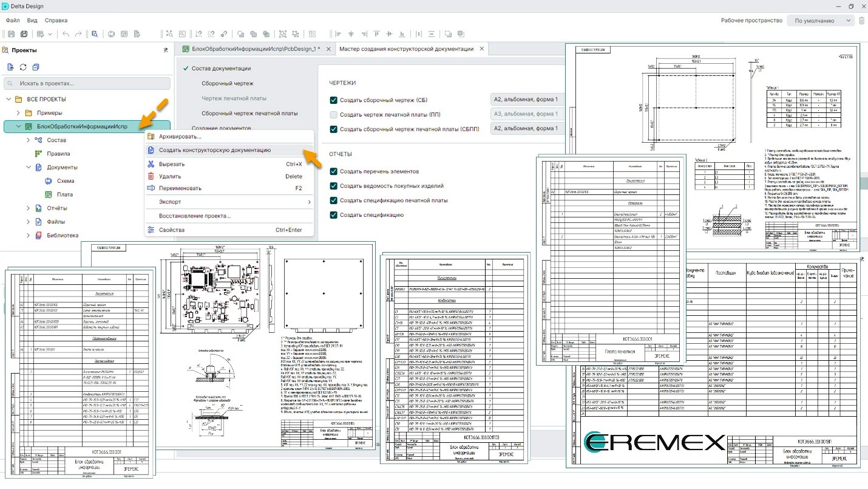Click the distribute horizontally icon
Image resolution: width=868 pixels, height=489 pixels.
pyautogui.click(x=418, y=34)
